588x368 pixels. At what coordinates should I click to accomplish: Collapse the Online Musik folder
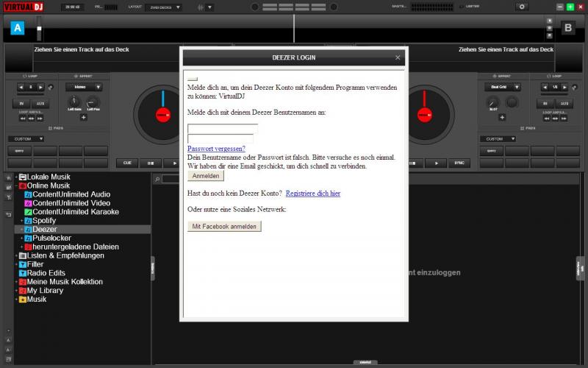[16, 186]
